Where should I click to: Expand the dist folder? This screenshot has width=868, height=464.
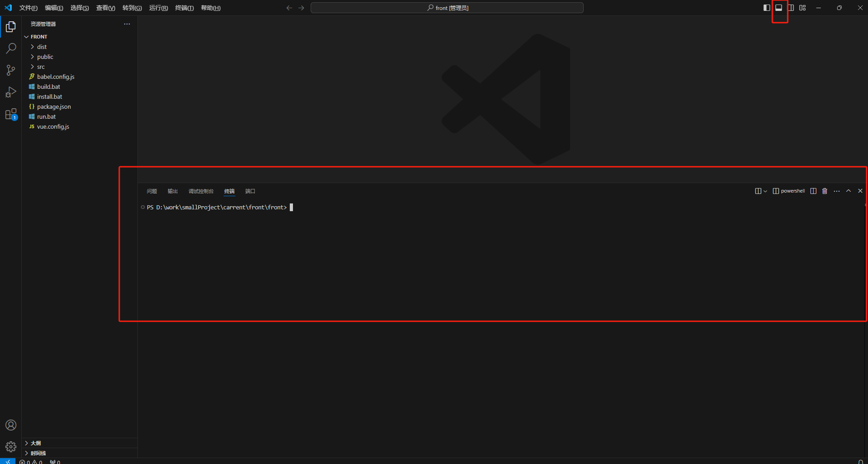(79, 47)
